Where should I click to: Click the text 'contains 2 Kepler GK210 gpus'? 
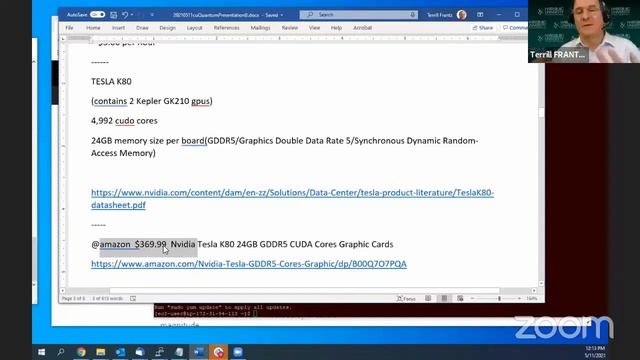tap(151, 101)
